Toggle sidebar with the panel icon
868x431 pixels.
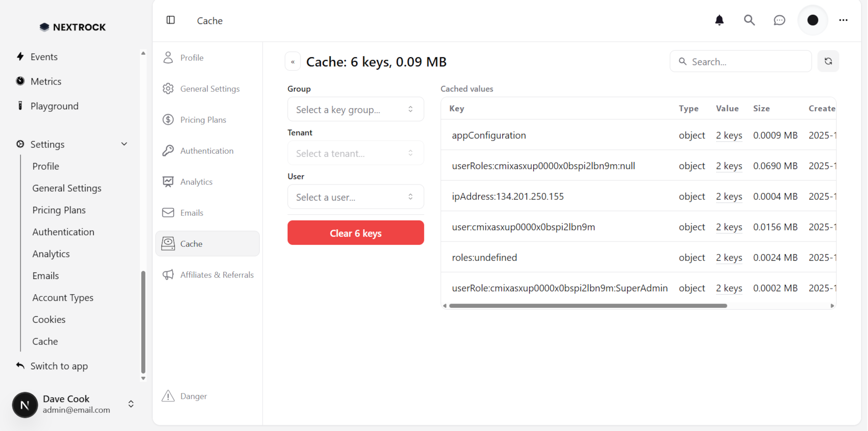pos(171,20)
